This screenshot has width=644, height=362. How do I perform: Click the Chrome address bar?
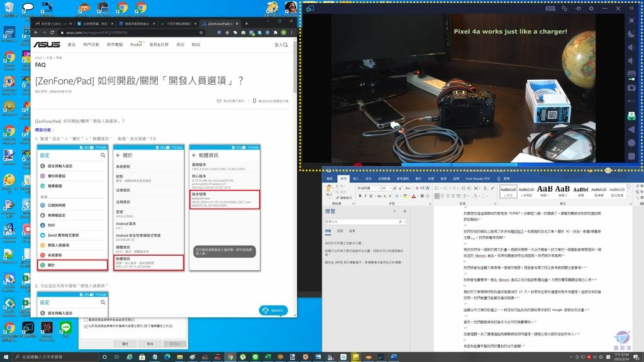pos(130,33)
